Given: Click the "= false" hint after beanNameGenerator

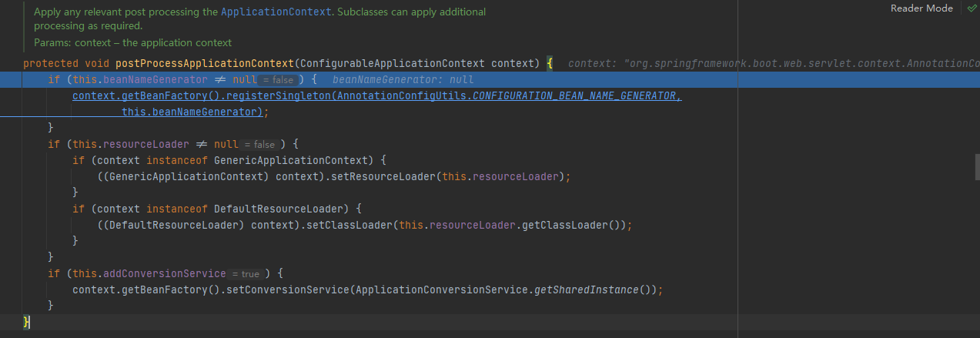Looking at the screenshot, I should pyautogui.click(x=278, y=80).
